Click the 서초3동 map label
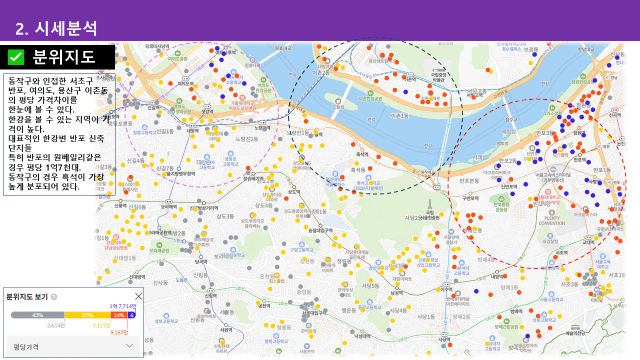Image resolution: width=640 pixels, height=360 pixels. point(569,284)
